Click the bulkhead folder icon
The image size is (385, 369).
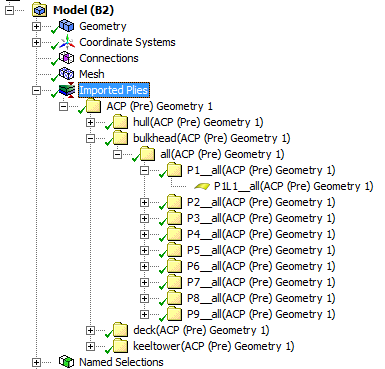(x=120, y=138)
